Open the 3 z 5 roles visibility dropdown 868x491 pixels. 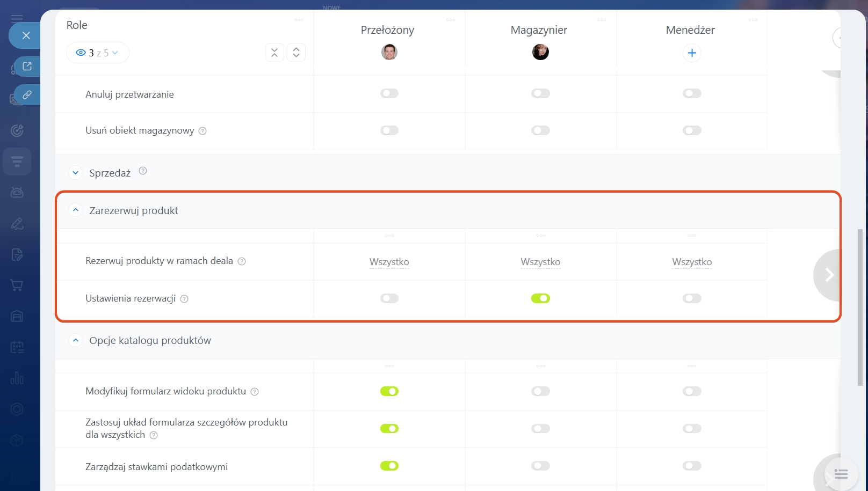97,53
